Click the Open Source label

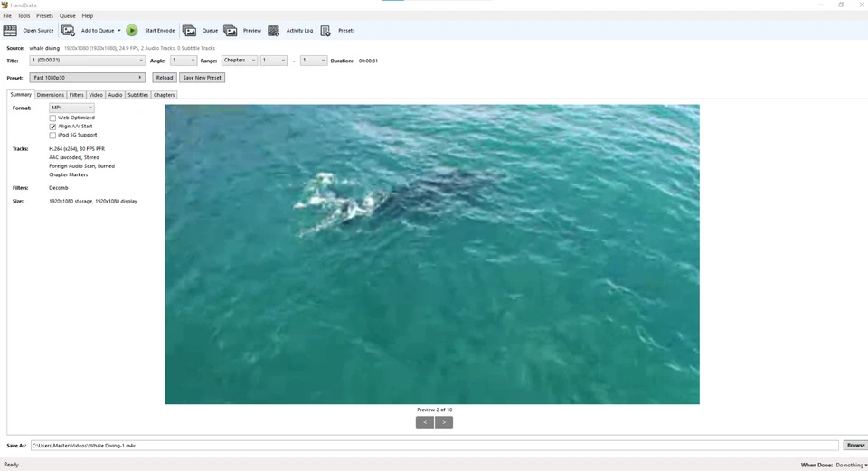tap(38, 31)
